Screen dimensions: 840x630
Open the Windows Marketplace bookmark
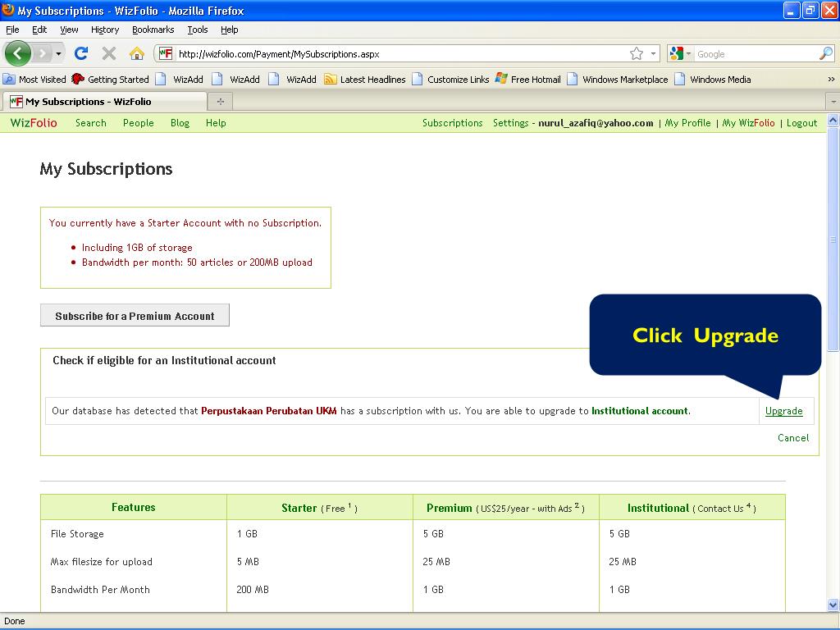[x=618, y=80]
